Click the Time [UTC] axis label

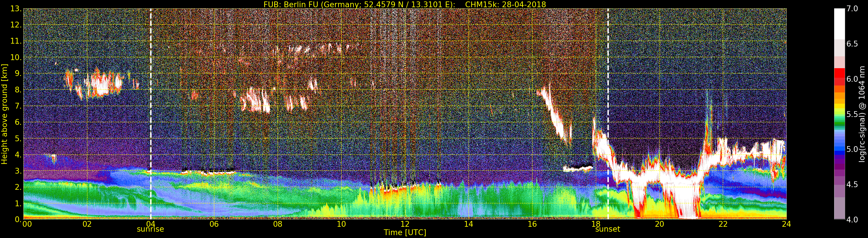click(405, 233)
